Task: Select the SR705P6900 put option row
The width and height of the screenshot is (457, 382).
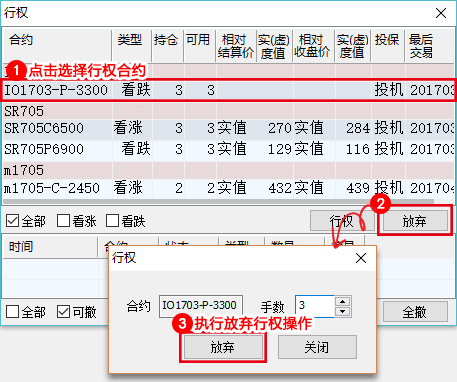Action: click(x=228, y=149)
